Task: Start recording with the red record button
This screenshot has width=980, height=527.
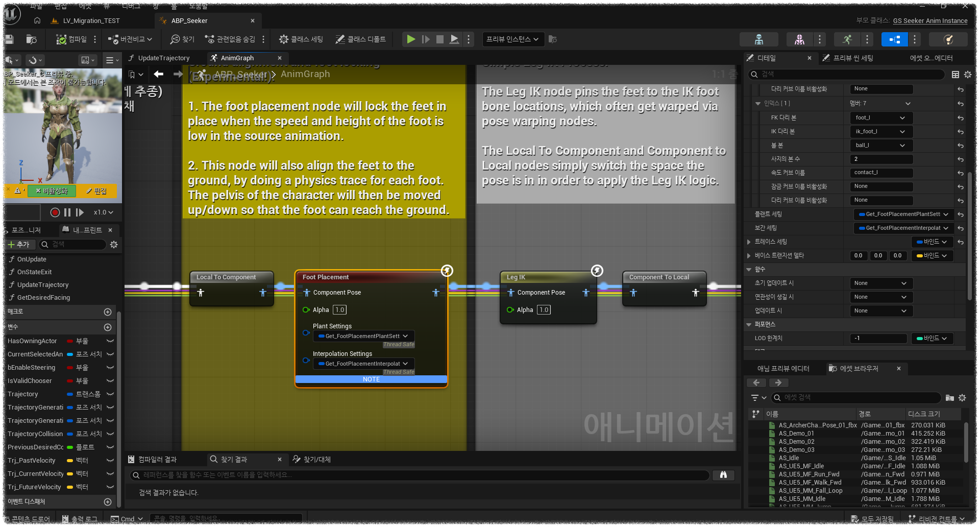Action: [x=55, y=212]
